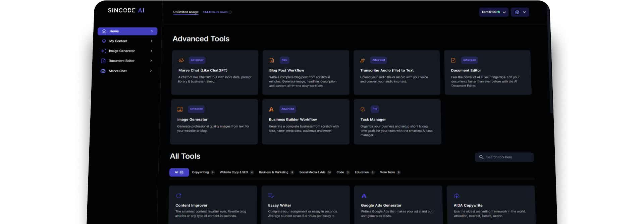The width and height of the screenshot is (644, 224).
Task: Click the Business Builder Workflow icon
Action: [271, 109]
